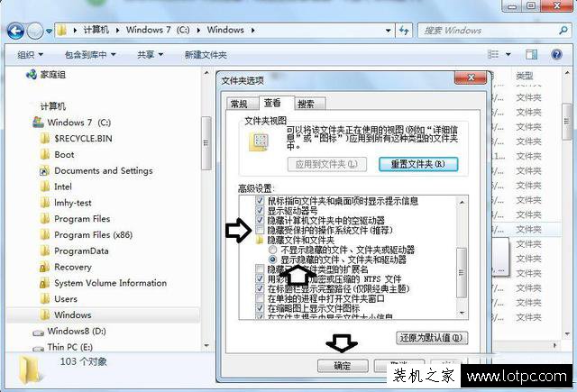Image resolution: width=577 pixels, height=392 pixels.
Task: Click the change view icon in toolbar
Action: tap(493, 54)
